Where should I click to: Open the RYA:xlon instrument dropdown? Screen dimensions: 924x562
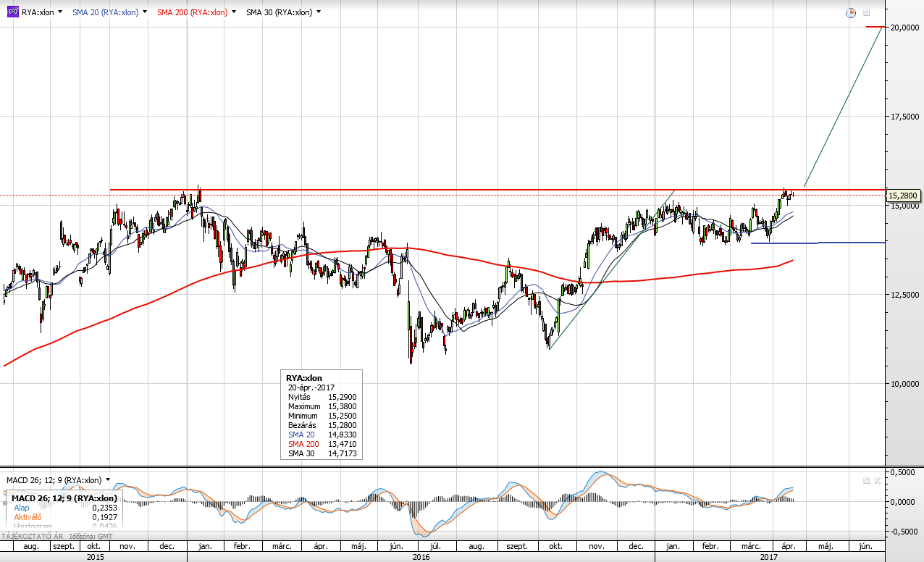click(59, 12)
